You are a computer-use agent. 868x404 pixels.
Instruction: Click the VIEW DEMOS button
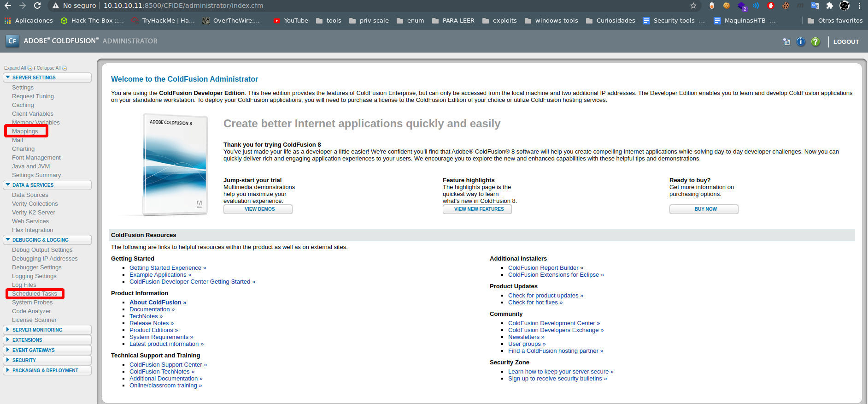tap(258, 209)
